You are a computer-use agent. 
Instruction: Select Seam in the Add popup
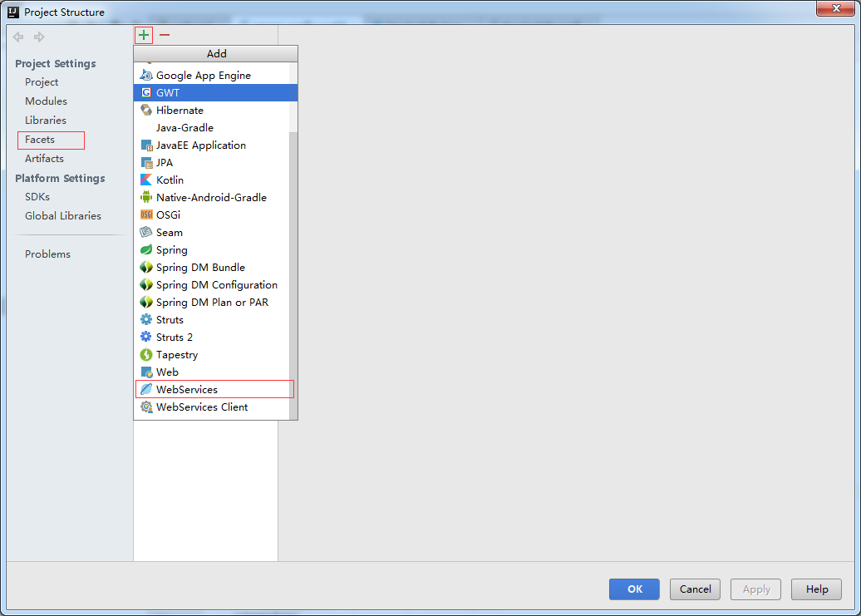(211, 233)
